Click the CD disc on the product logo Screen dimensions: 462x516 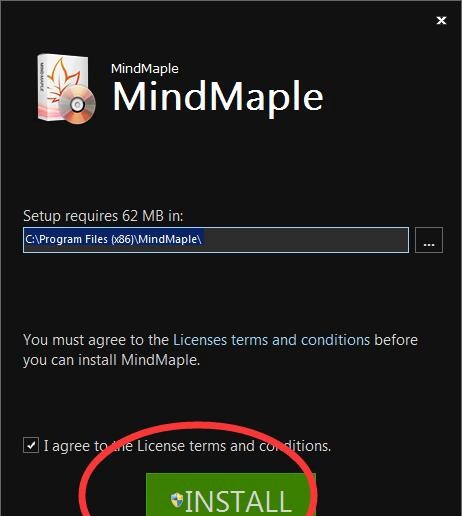[x=77, y=105]
